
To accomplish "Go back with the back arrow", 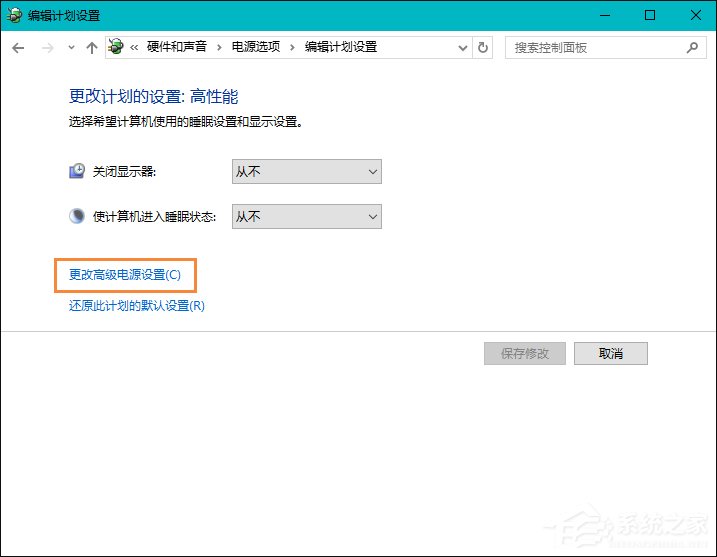I will point(18,48).
